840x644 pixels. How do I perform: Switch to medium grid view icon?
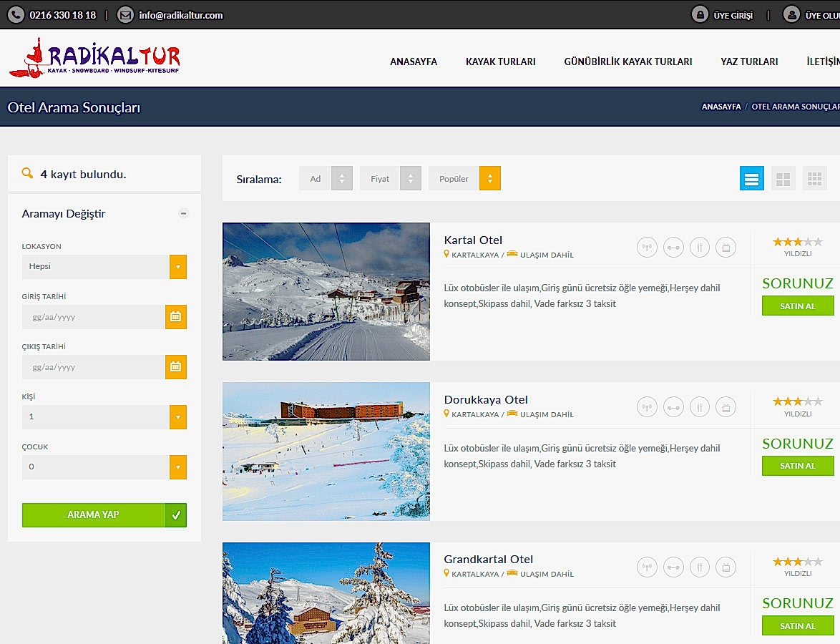[x=783, y=179]
